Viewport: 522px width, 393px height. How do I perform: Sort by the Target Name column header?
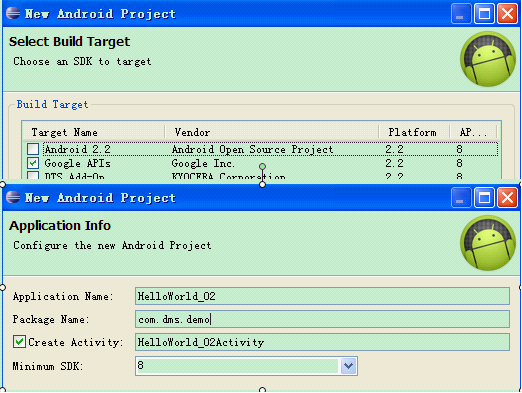click(94, 132)
